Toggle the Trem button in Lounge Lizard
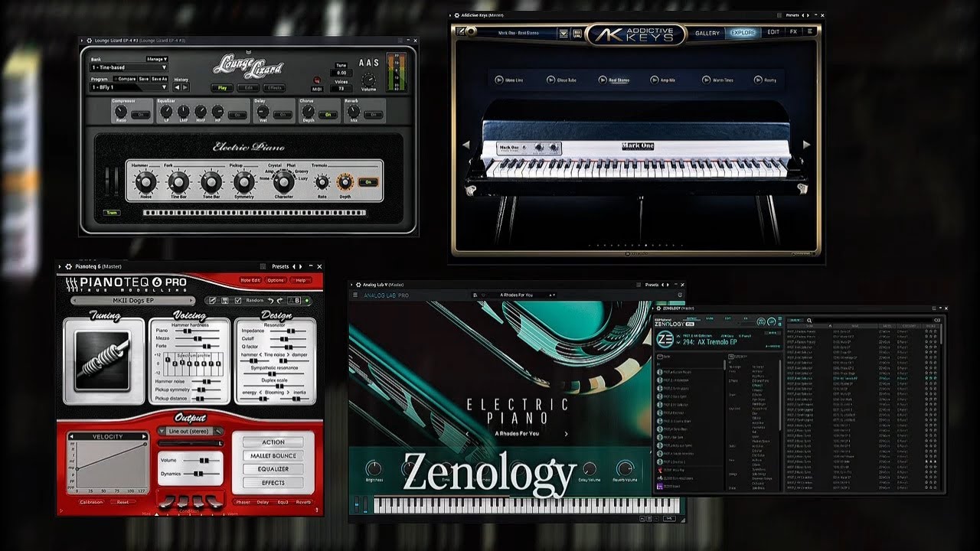Screen dimensions: 980x551 [112, 213]
